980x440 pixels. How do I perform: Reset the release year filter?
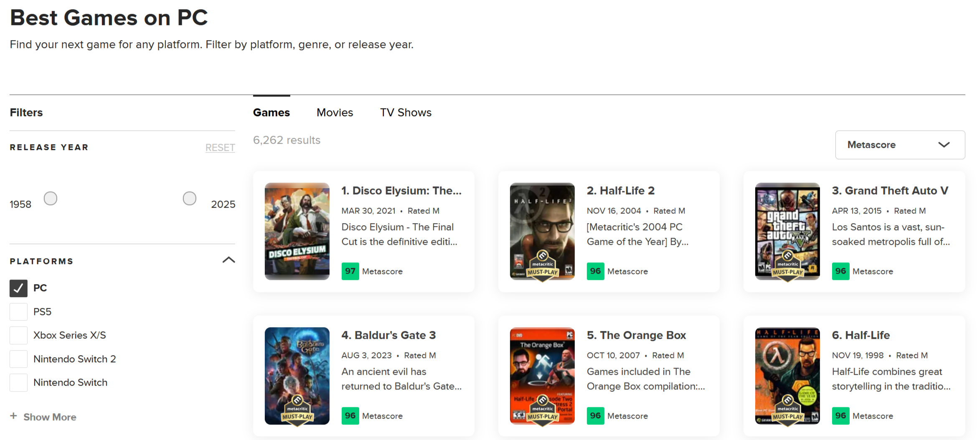[x=220, y=148]
